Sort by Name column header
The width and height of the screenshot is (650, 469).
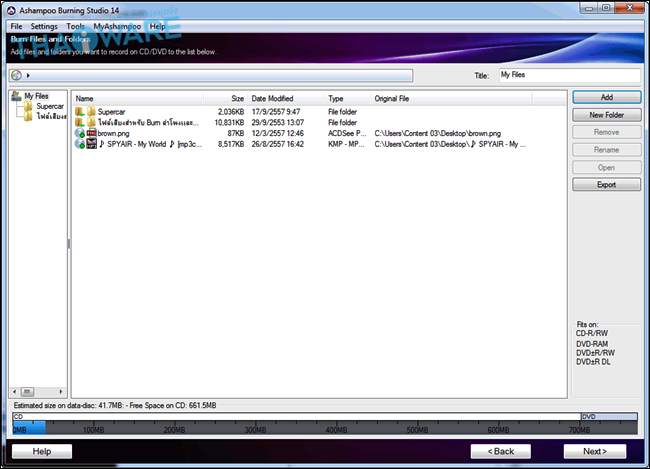click(x=138, y=99)
